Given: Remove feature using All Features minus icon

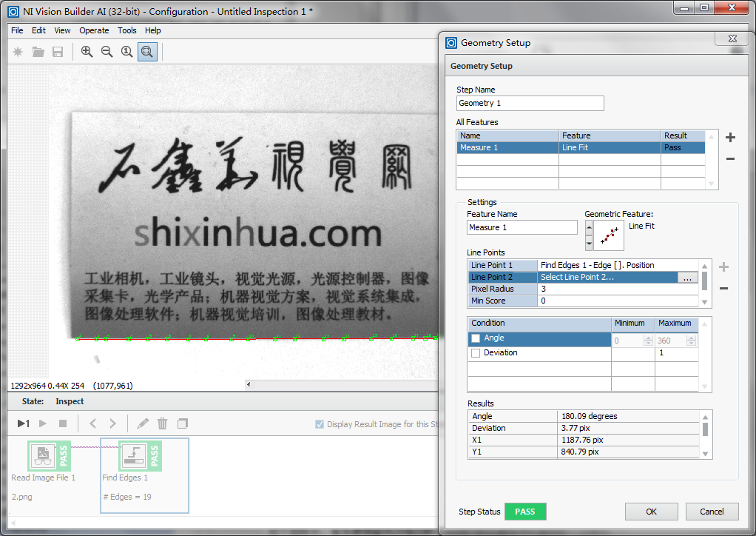Looking at the screenshot, I should point(730,159).
